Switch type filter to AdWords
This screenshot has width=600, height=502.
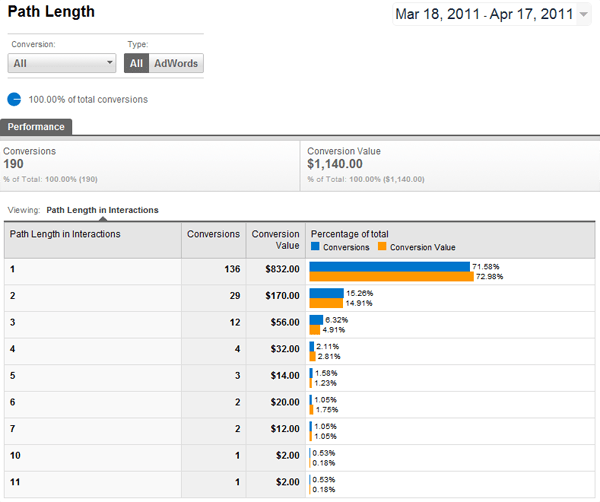(176, 63)
